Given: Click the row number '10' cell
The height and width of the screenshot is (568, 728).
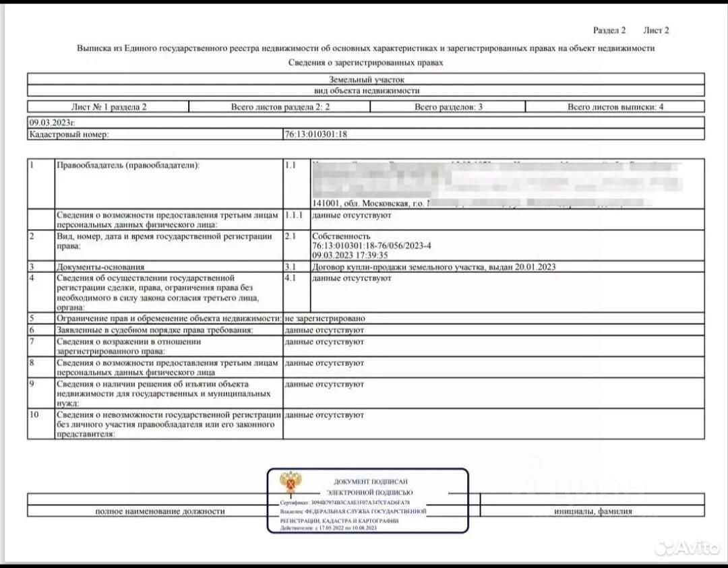Looking at the screenshot, I should (41, 424).
